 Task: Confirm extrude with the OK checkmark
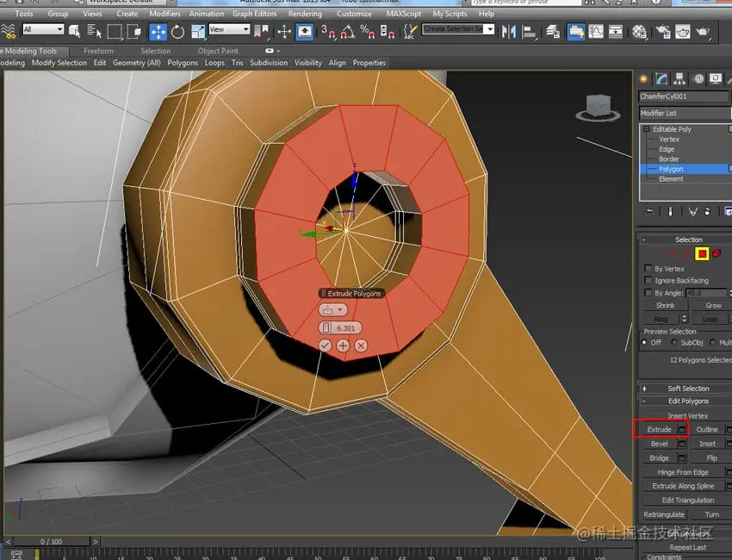(x=325, y=345)
